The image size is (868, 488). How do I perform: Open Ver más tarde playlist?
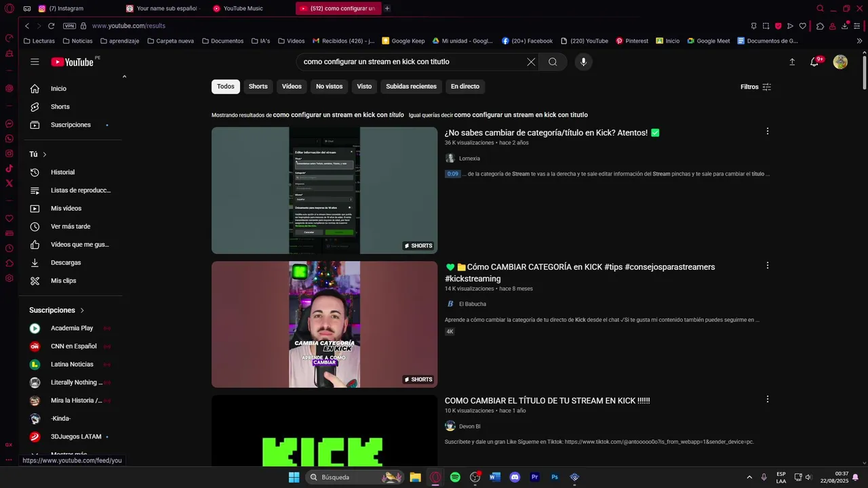pyautogui.click(x=71, y=226)
